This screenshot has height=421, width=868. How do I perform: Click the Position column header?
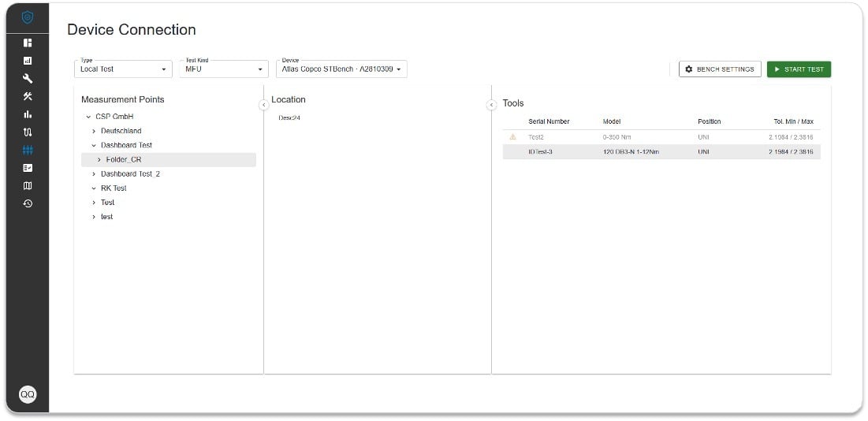pos(709,121)
